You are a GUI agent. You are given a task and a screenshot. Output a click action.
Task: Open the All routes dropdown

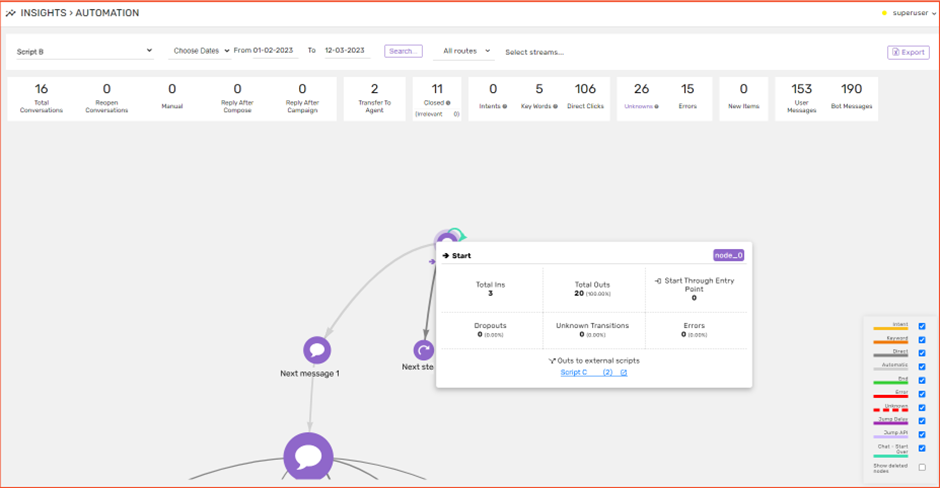(466, 51)
